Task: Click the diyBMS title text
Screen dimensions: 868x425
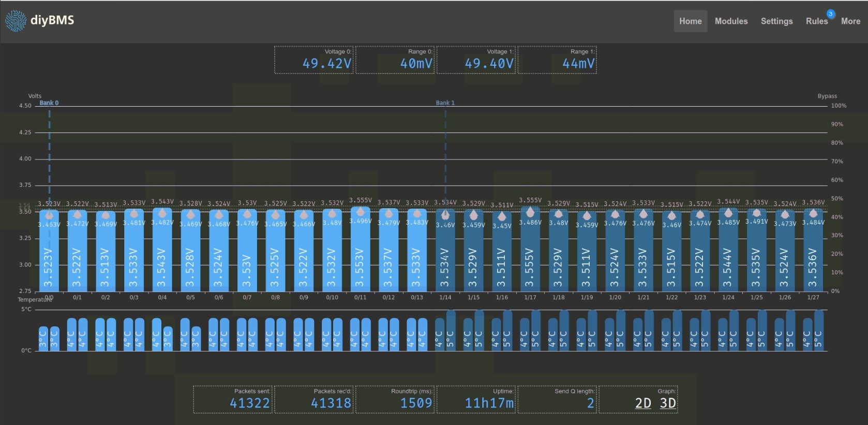Action: click(52, 20)
